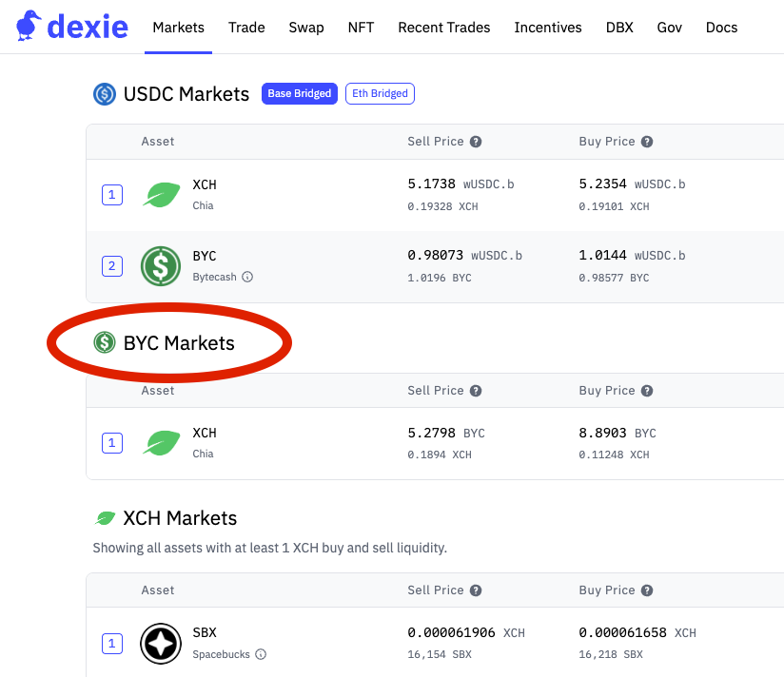Click the XCH leaf icon in BYC Markets
784x677 pixels.
[x=161, y=443]
